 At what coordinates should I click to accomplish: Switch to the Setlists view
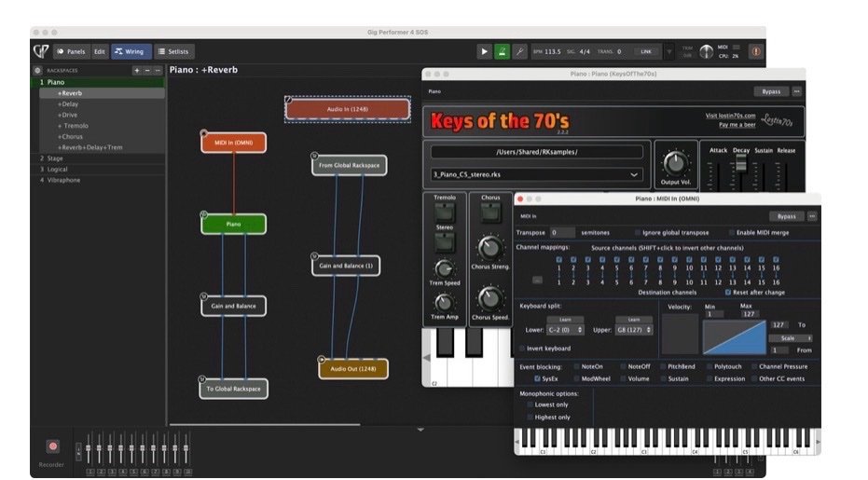click(x=174, y=51)
